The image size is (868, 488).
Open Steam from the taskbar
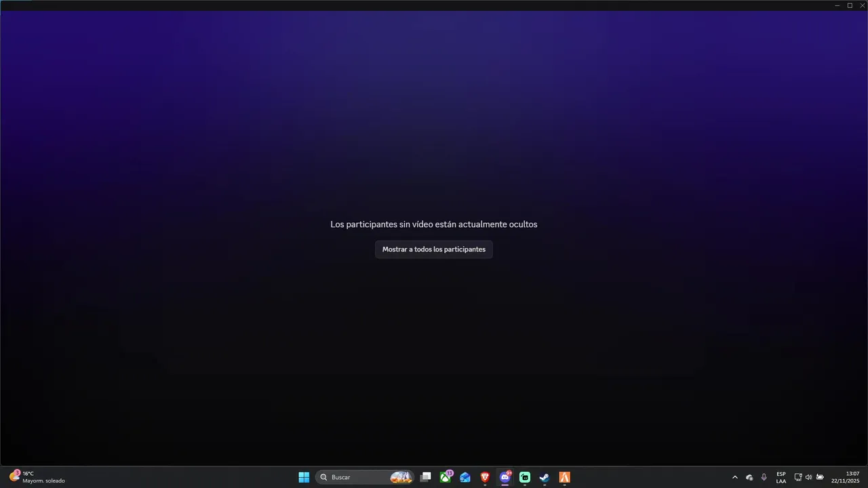tap(545, 477)
